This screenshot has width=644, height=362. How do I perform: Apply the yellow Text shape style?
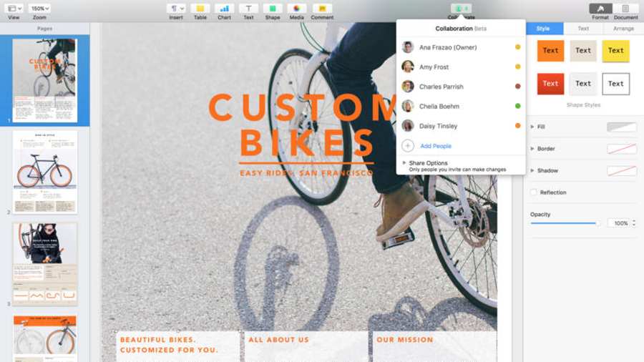615,51
